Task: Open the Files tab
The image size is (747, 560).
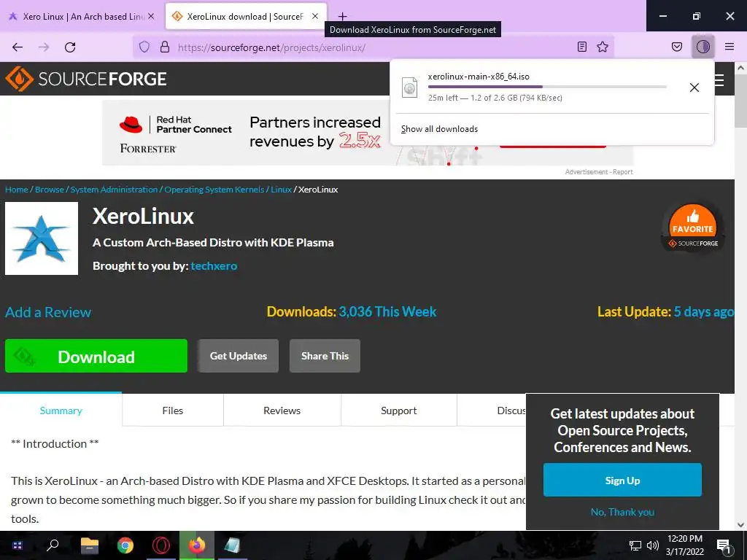Action: [172, 411]
